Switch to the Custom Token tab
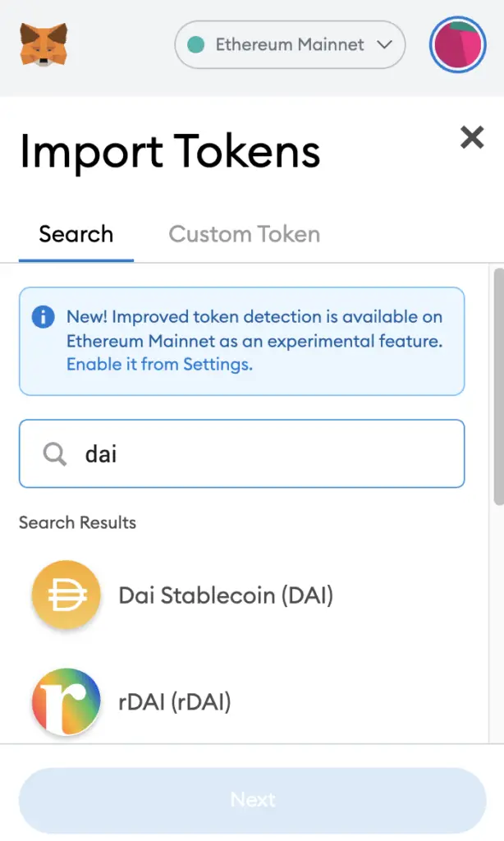 tap(245, 234)
